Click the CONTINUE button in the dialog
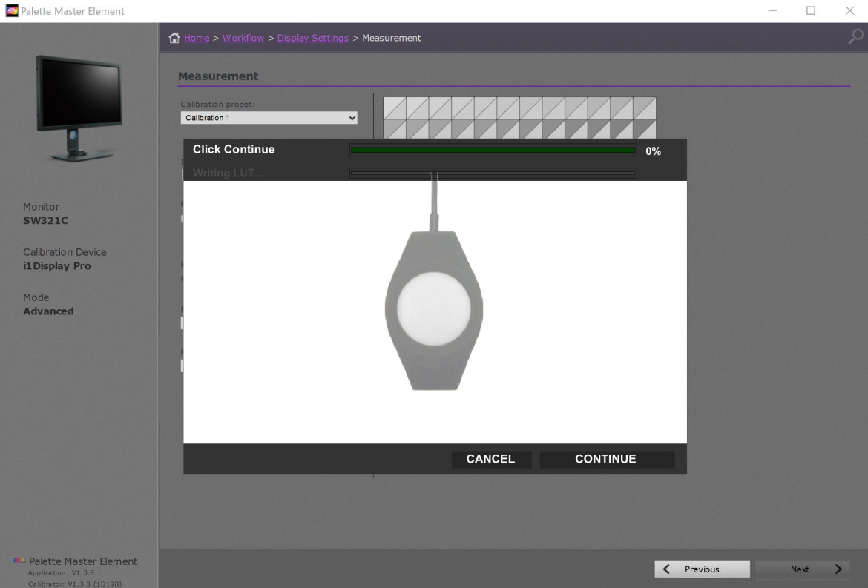The width and height of the screenshot is (868, 588). click(x=607, y=459)
